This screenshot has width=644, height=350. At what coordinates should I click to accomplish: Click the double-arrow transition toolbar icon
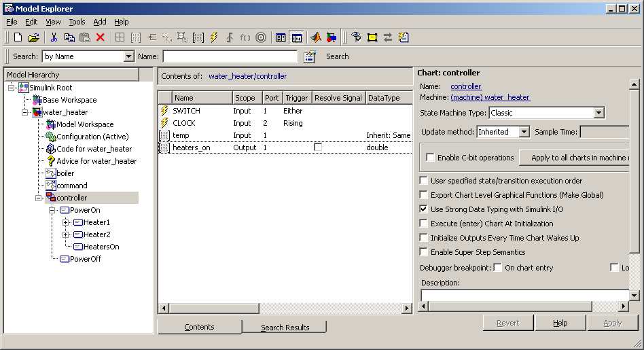tap(388, 38)
